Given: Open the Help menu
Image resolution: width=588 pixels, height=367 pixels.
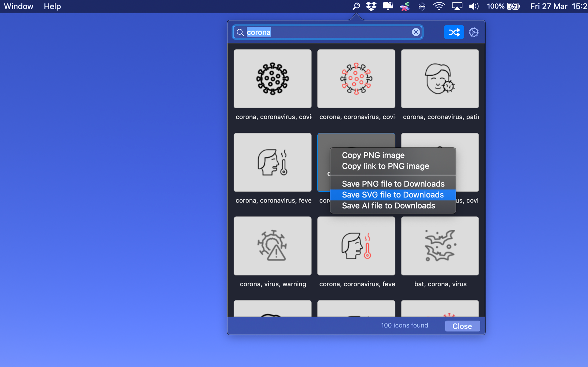Looking at the screenshot, I should [x=52, y=6].
